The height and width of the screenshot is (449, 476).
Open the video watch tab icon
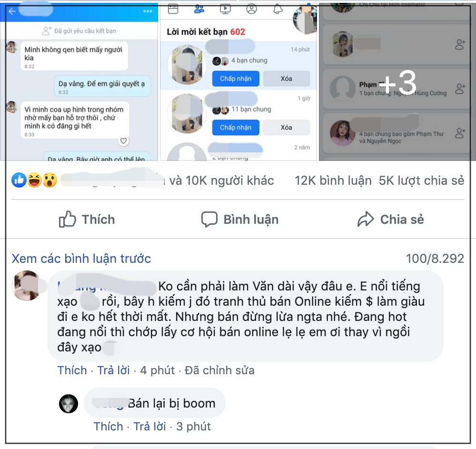tap(225, 9)
